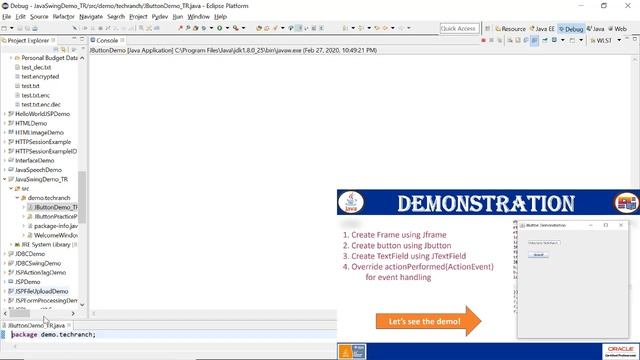
Task: Open the Run As dropdown arrow
Action: pyautogui.click(x=227, y=28)
